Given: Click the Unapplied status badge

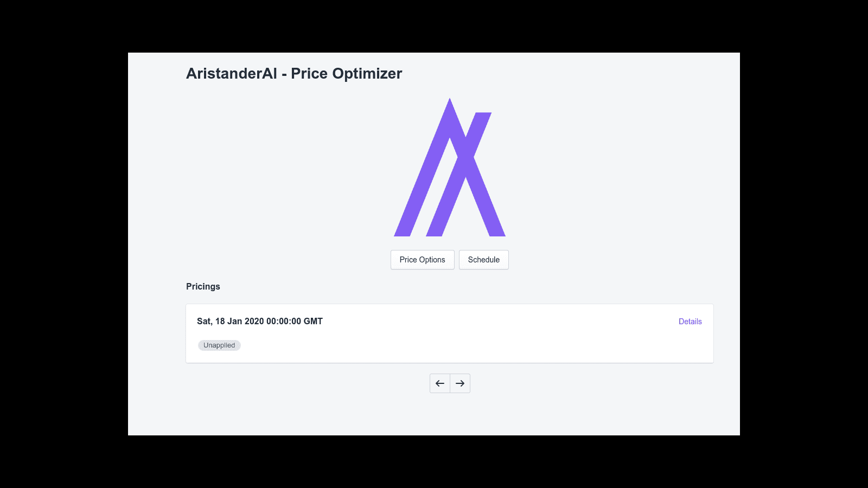Looking at the screenshot, I should point(219,345).
